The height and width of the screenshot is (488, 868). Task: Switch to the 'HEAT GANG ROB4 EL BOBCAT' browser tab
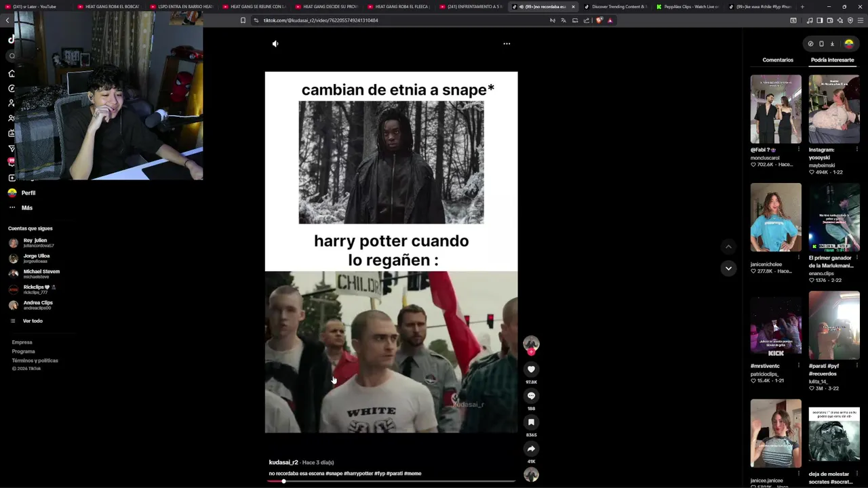tap(108, 7)
